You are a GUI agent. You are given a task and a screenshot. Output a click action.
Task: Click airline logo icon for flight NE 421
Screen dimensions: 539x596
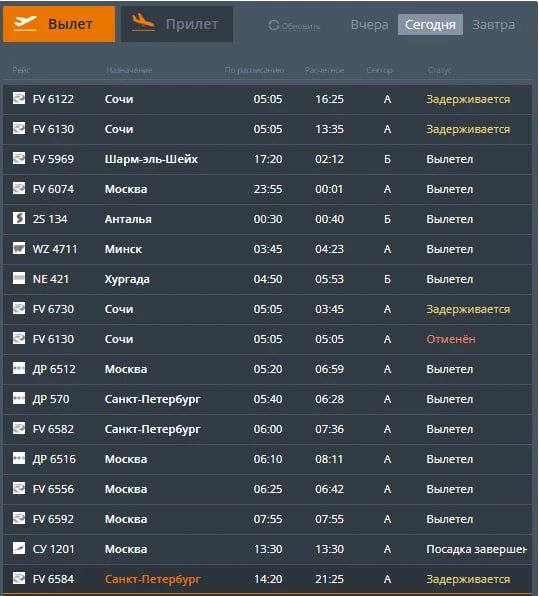pos(19,278)
